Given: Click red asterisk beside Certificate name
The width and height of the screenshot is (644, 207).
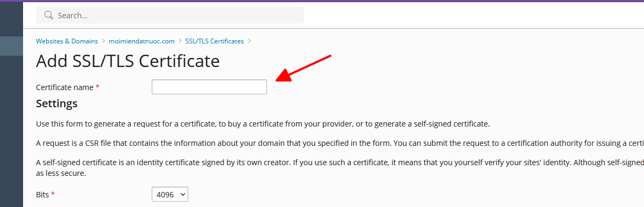Looking at the screenshot, I should (x=98, y=87).
